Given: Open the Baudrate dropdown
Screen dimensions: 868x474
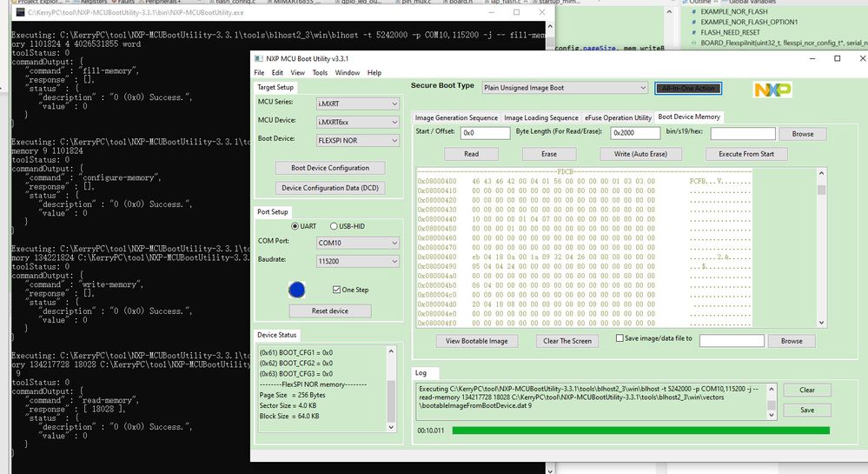Looking at the screenshot, I should point(358,261).
